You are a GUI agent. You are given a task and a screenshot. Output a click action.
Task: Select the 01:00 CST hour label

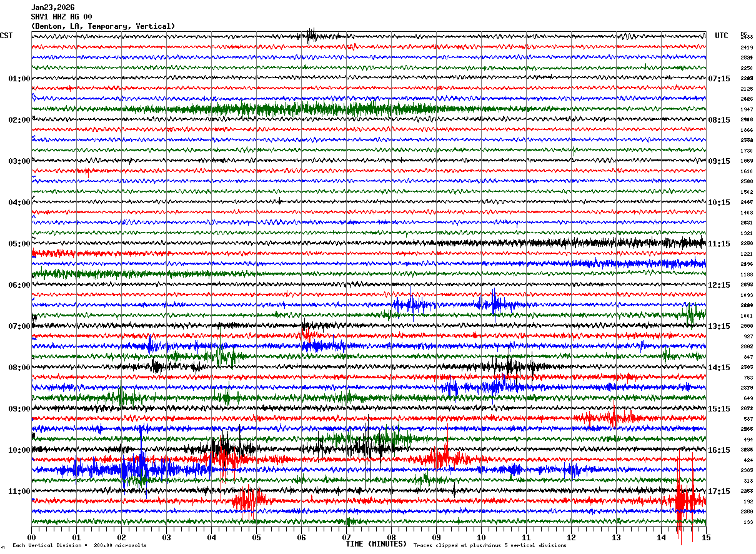click(19, 79)
